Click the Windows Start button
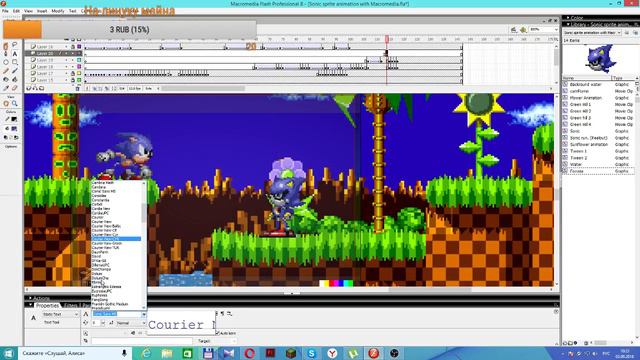The width and height of the screenshot is (640, 360). (9, 353)
